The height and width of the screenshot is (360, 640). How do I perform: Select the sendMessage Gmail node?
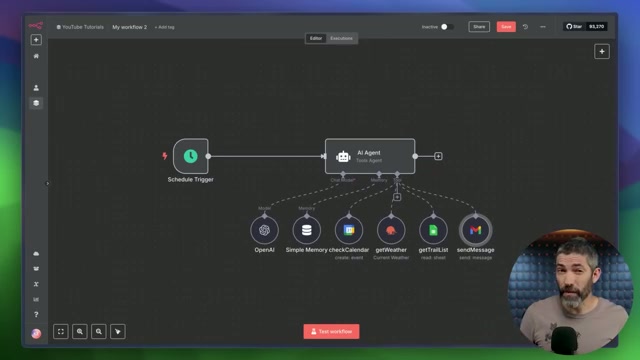click(x=476, y=230)
